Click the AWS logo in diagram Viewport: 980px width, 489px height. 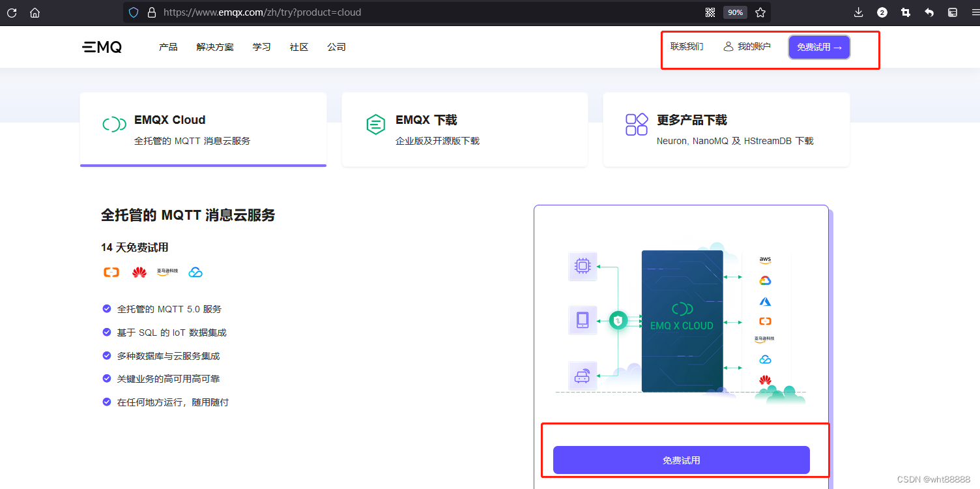pyautogui.click(x=765, y=259)
